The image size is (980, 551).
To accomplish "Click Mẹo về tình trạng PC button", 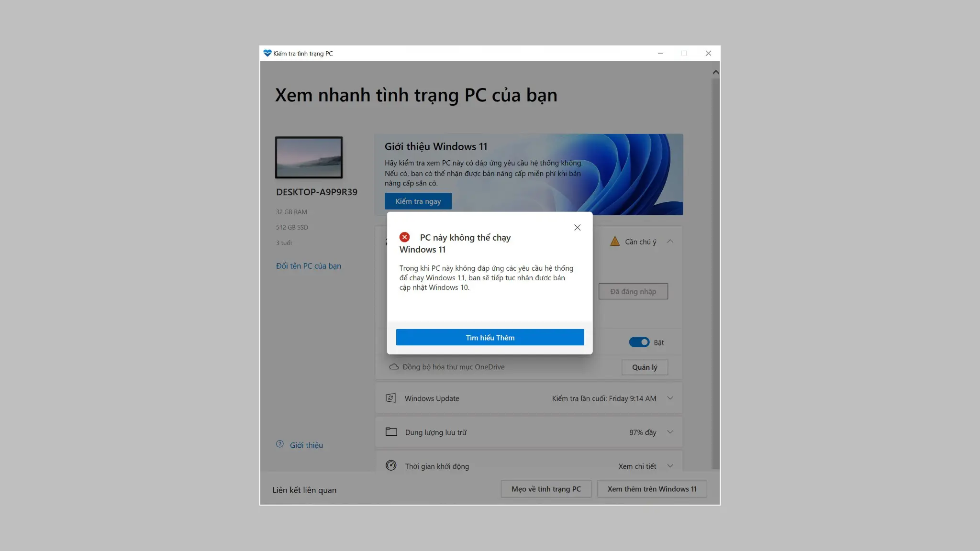I will tap(546, 489).
